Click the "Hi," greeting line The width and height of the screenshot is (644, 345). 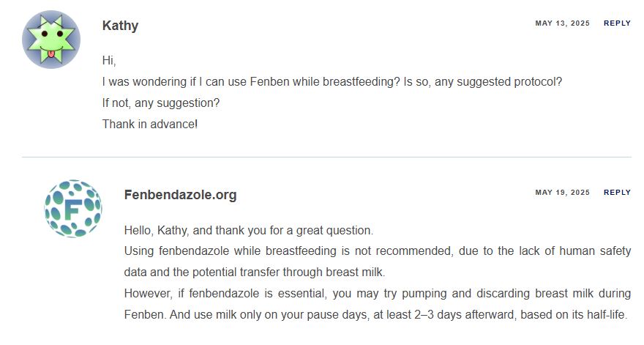pyautogui.click(x=109, y=61)
